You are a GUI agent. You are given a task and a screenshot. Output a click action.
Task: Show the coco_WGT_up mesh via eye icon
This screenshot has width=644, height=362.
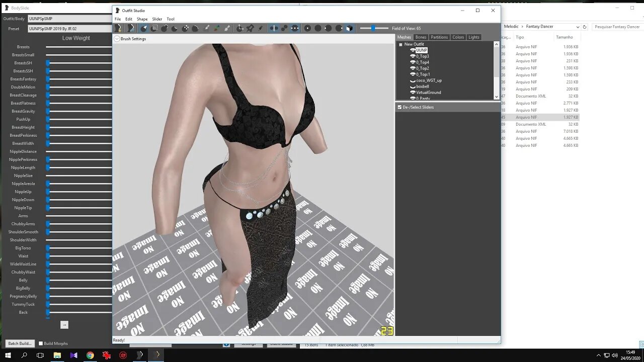(413, 80)
